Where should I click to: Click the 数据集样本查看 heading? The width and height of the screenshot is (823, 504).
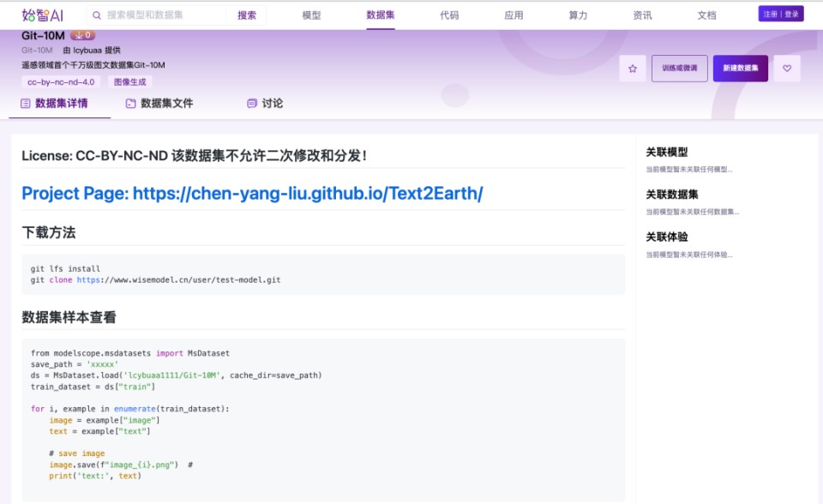click(69, 317)
